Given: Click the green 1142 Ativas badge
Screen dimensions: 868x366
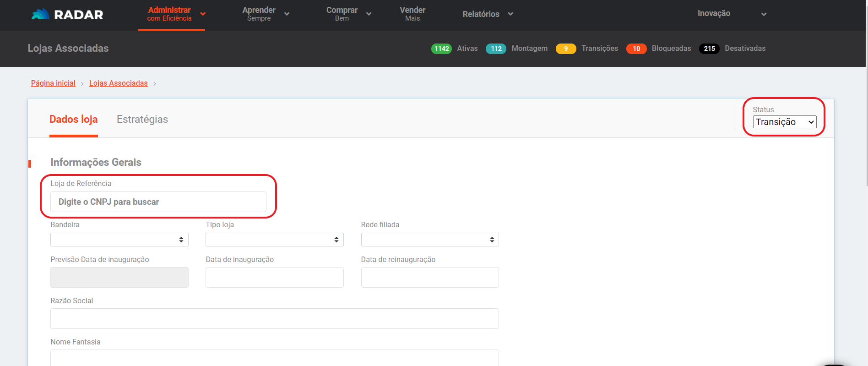Looking at the screenshot, I should pos(441,49).
